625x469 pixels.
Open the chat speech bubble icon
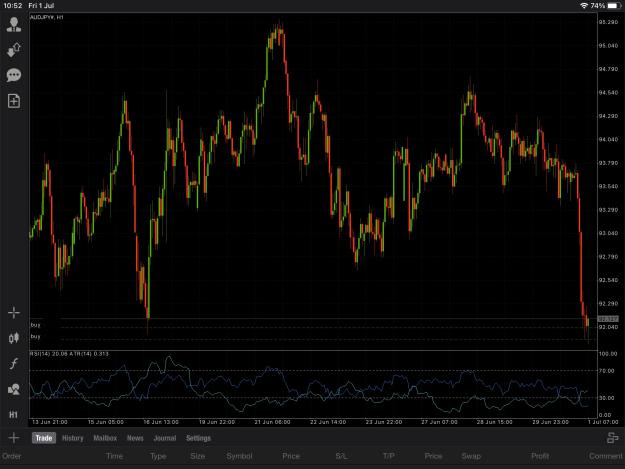tap(14, 75)
